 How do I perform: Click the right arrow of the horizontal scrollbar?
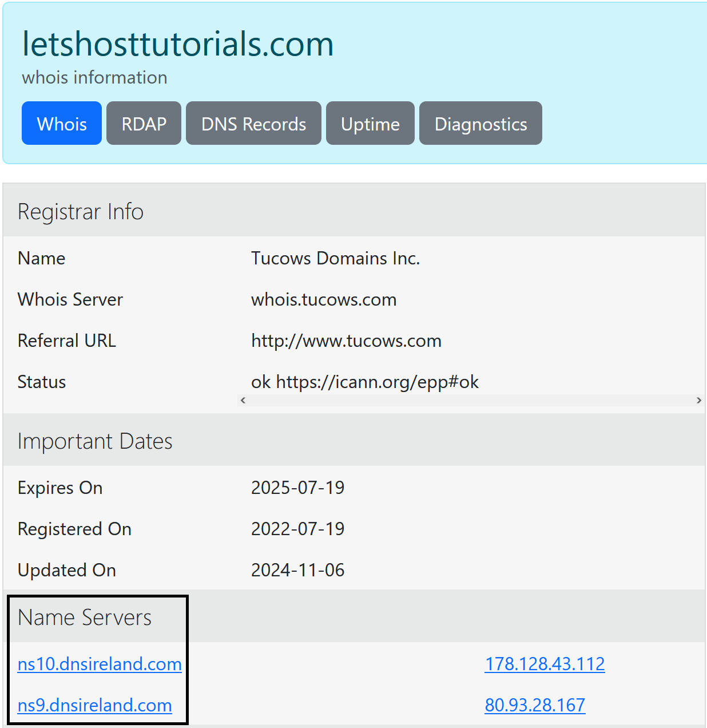(699, 401)
